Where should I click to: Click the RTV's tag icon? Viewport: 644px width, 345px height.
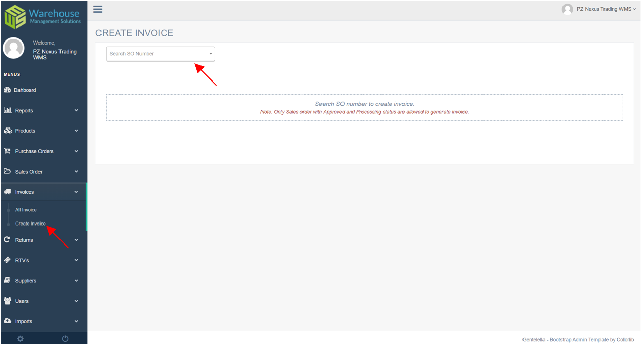7,260
